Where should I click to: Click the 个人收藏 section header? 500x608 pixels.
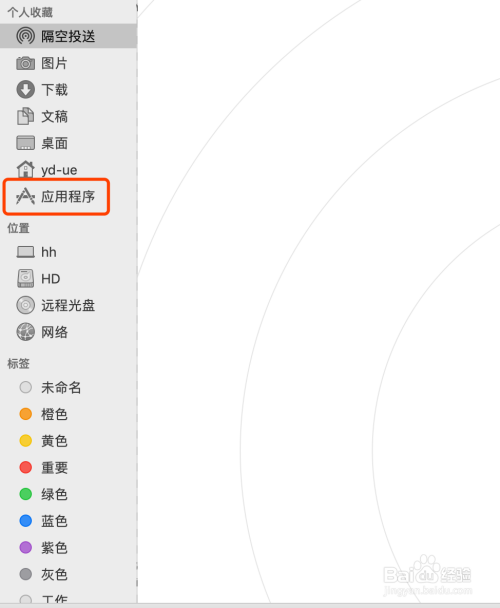30,12
